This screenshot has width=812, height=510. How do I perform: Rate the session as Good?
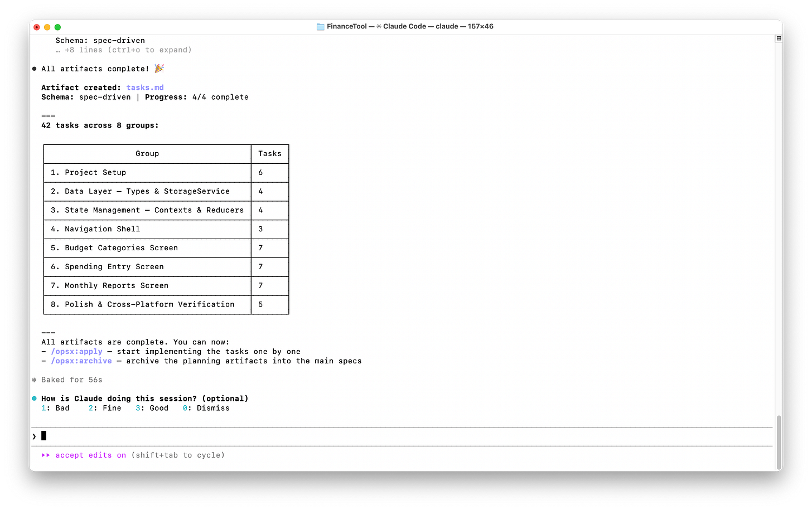click(x=152, y=409)
